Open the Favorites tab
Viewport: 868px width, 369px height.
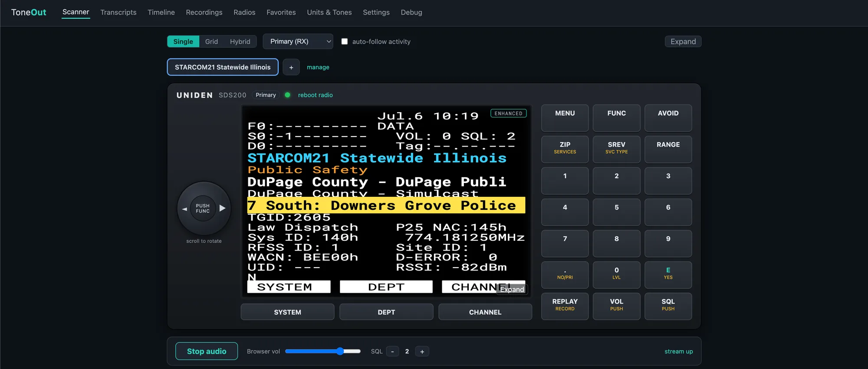coord(281,13)
